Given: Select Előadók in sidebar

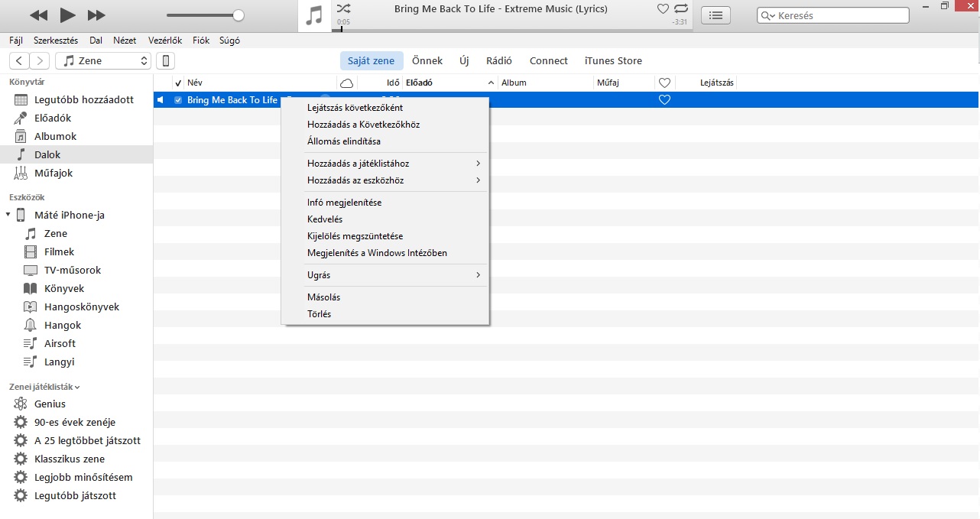Looking at the screenshot, I should [x=76, y=118].
